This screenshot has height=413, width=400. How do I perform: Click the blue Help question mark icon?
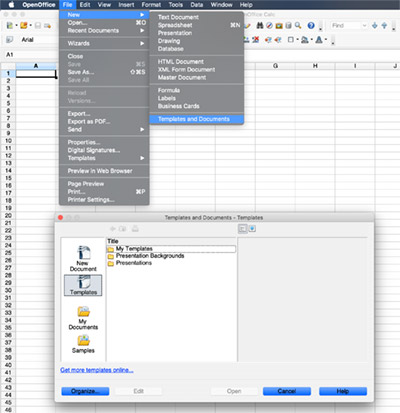[311, 25]
